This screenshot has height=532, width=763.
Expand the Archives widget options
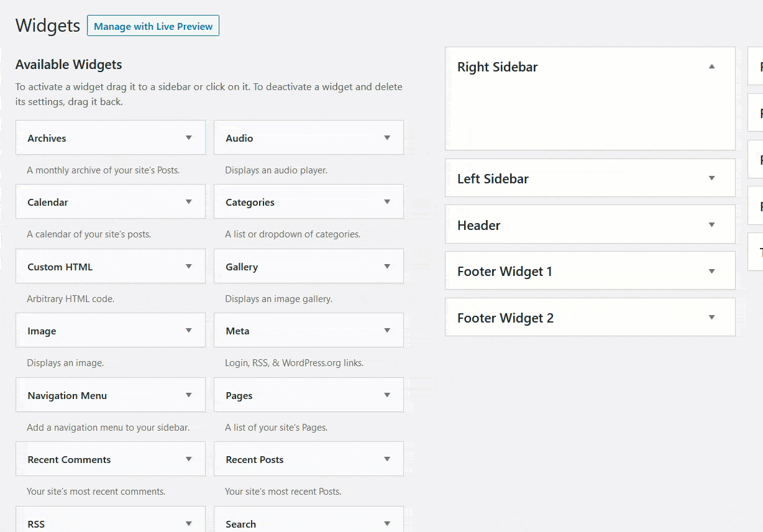pos(189,137)
